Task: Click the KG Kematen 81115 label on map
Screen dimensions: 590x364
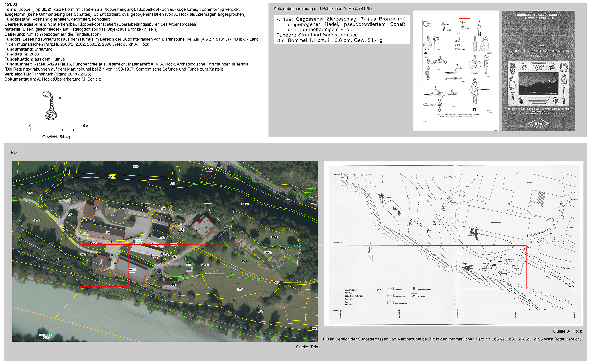Action: 46,336
